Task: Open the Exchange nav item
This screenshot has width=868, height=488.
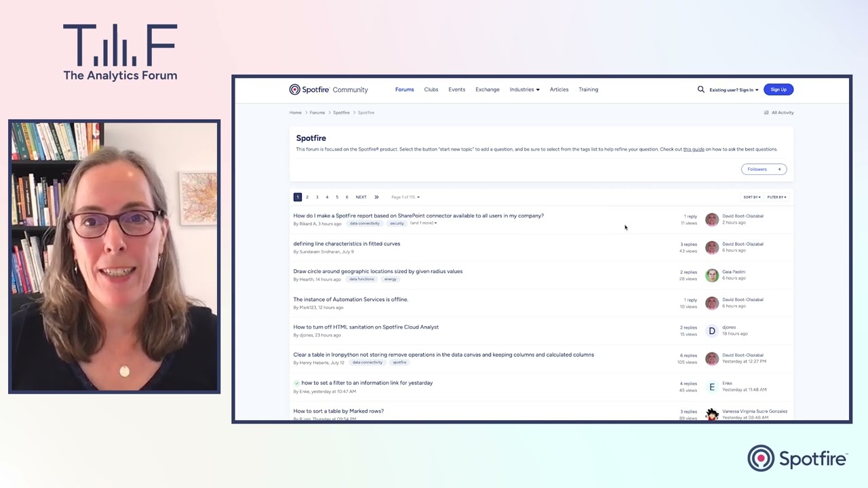Action: (x=487, y=89)
